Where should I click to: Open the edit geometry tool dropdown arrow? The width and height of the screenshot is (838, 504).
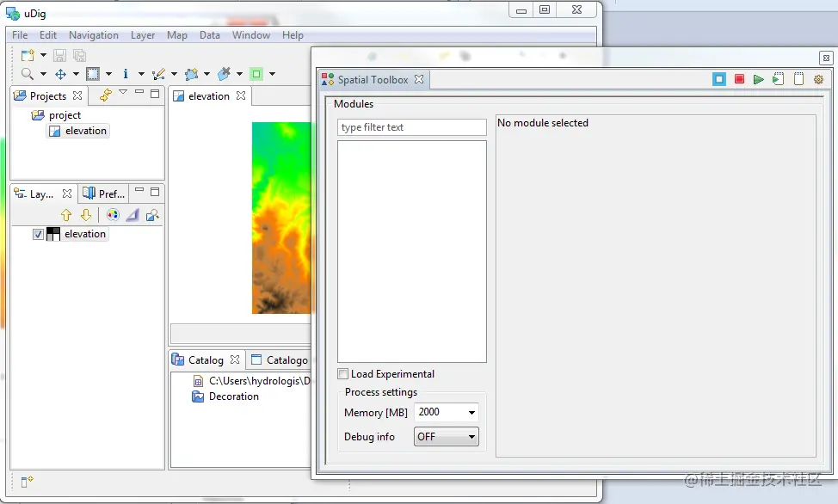point(174,74)
